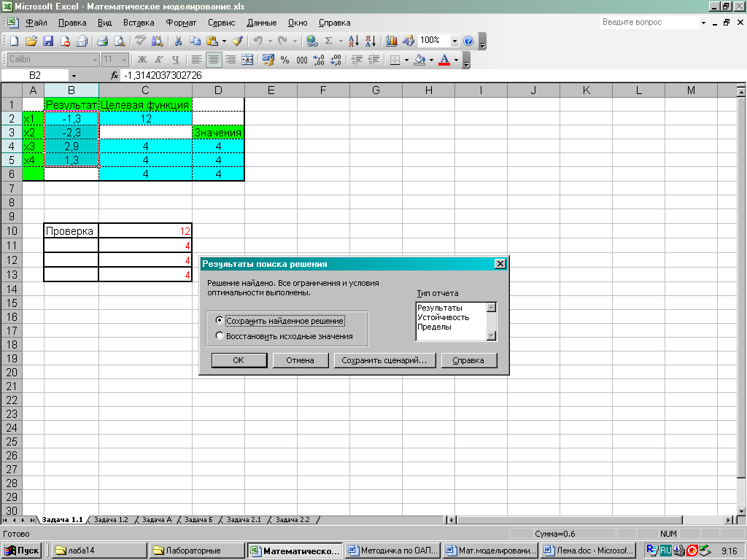Click the New workbook icon
The height and width of the screenshot is (560, 747).
pos(15,41)
